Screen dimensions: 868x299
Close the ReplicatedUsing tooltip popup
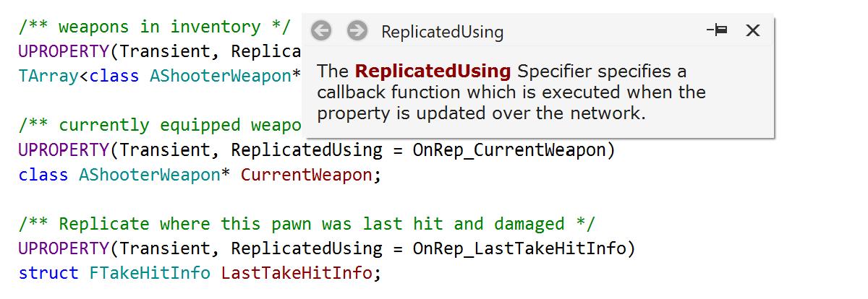[x=753, y=30]
